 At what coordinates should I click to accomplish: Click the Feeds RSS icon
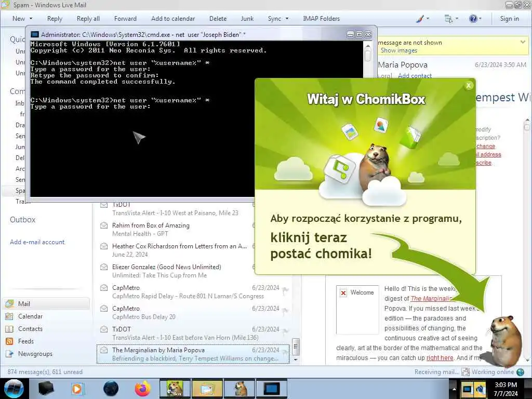pos(9,341)
